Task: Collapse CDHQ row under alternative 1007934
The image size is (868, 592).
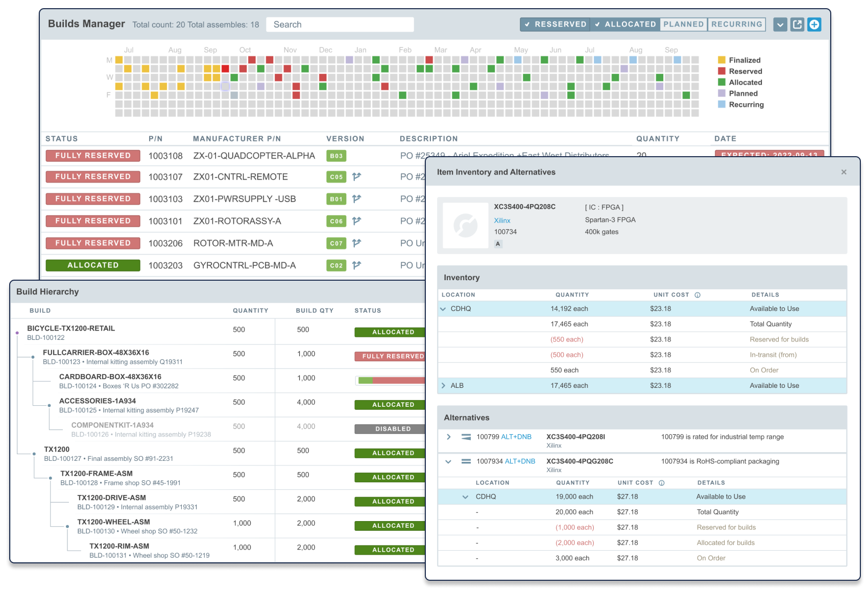Action: [465, 497]
